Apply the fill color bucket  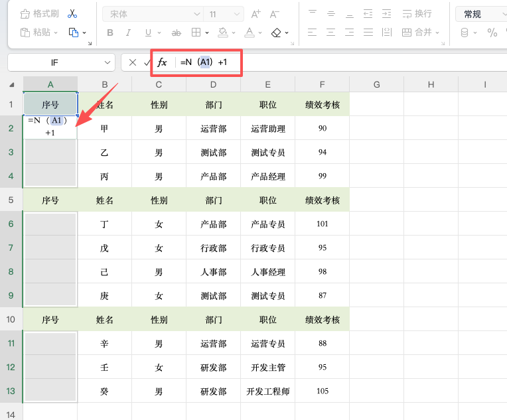223,33
